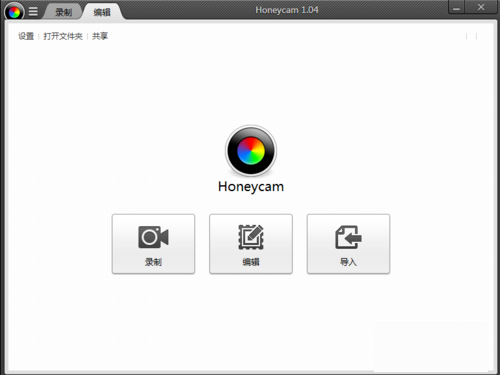Open 设置 settings link
Screen dimensions: 502x375
coord(26,36)
